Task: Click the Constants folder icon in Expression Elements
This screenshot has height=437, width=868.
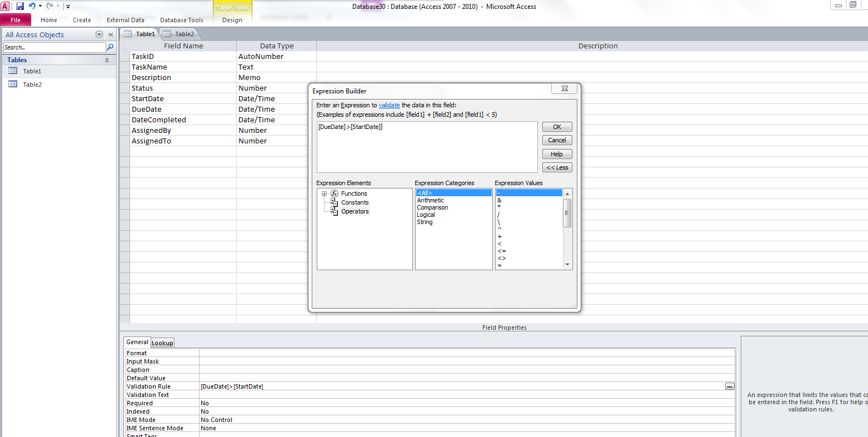Action: tap(335, 202)
